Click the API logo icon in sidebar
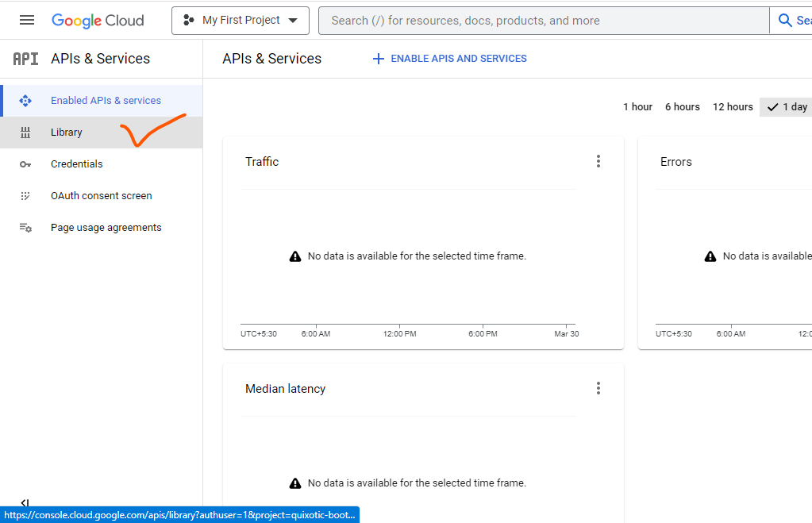 [26, 59]
